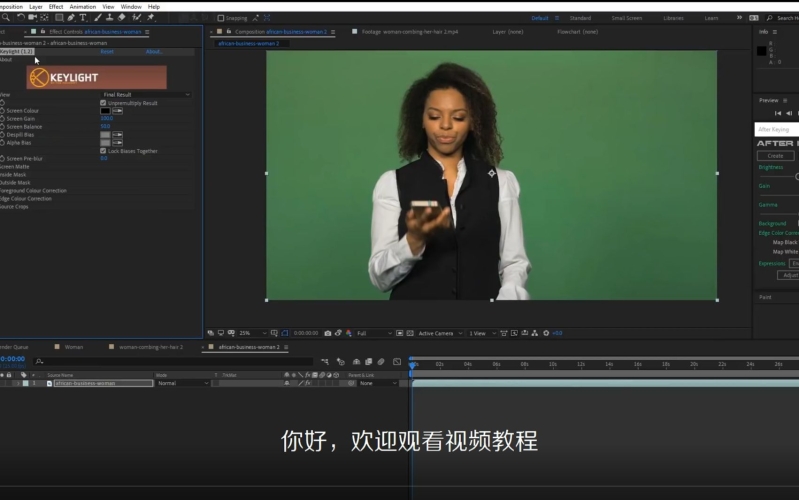
Task: Toggle Despill Bias stopwatch
Action: point(3,135)
